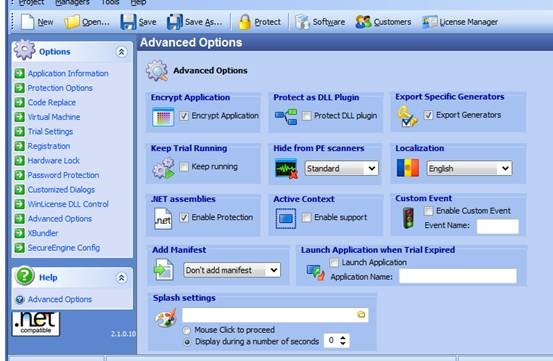553x361 pixels.
Task: Click the Application Name input field
Action: coord(458,276)
